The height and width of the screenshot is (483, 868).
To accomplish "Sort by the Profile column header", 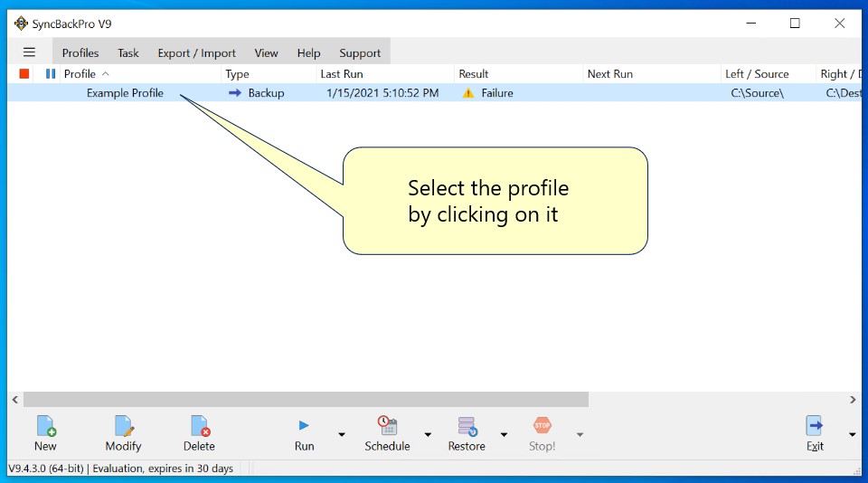I will pyautogui.click(x=140, y=73).
